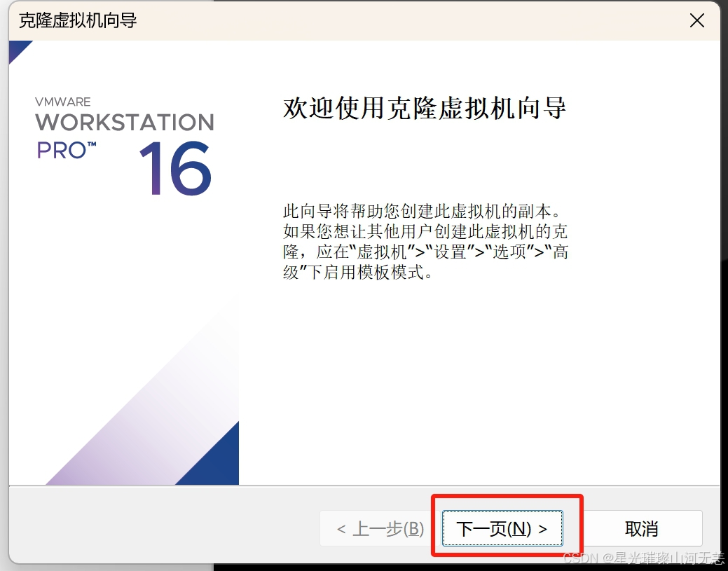
Task: Close the 克隆虚拟机向导 dialog
Action: [697, 20]
